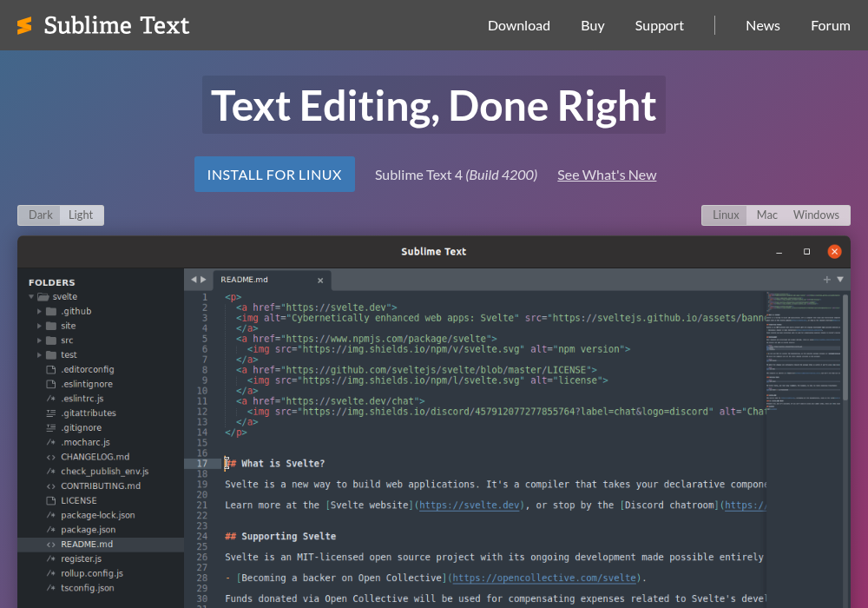The height and width of the screenshot is (608, 868).
Task: Click the tsconfig.json file icon
Action: 51,588
